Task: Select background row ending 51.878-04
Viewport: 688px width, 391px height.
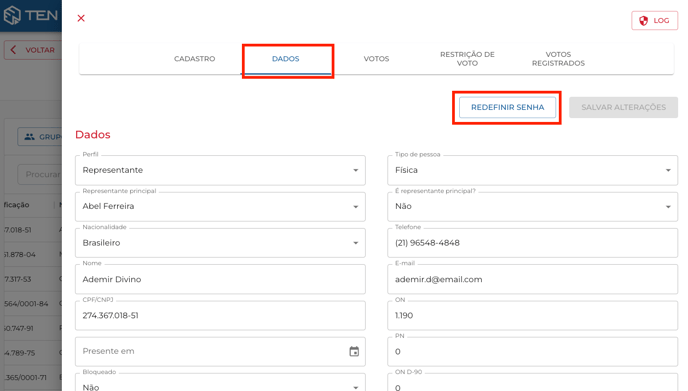Action: pyautogui.click(x=33, y=255)
